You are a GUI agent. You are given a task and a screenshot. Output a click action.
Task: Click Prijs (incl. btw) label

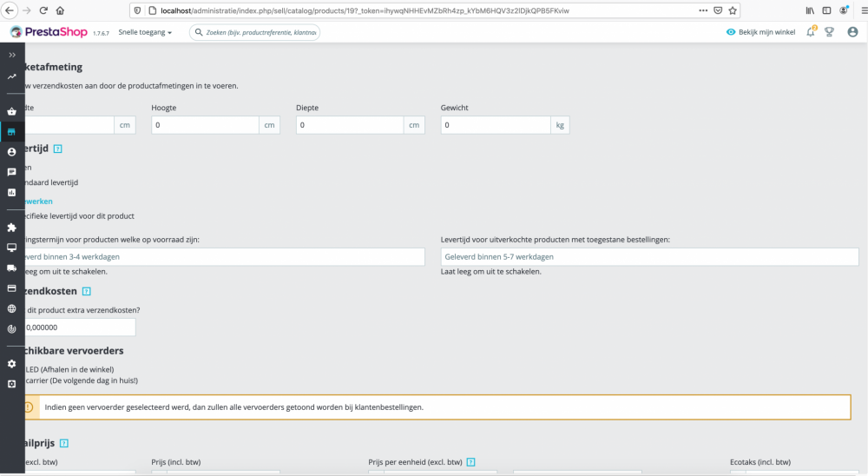176,462
